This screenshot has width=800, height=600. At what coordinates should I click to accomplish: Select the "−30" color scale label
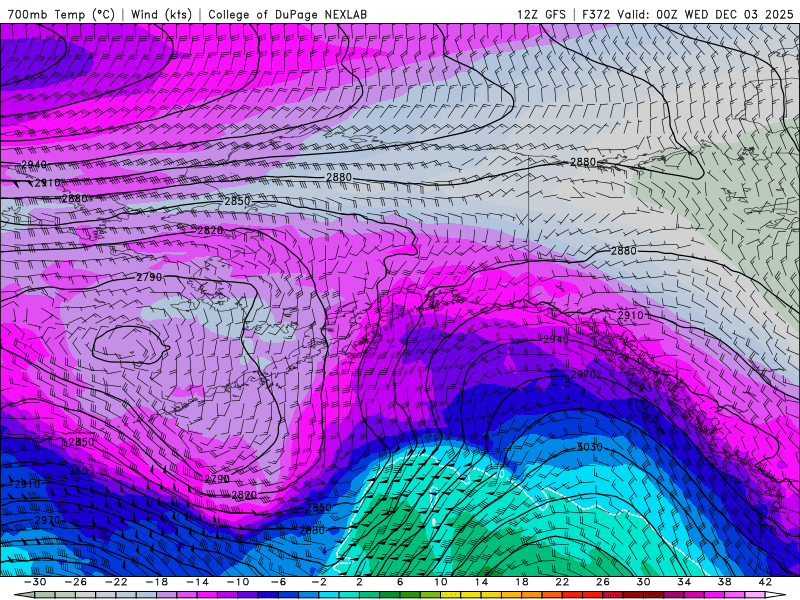tap(35, 582)
